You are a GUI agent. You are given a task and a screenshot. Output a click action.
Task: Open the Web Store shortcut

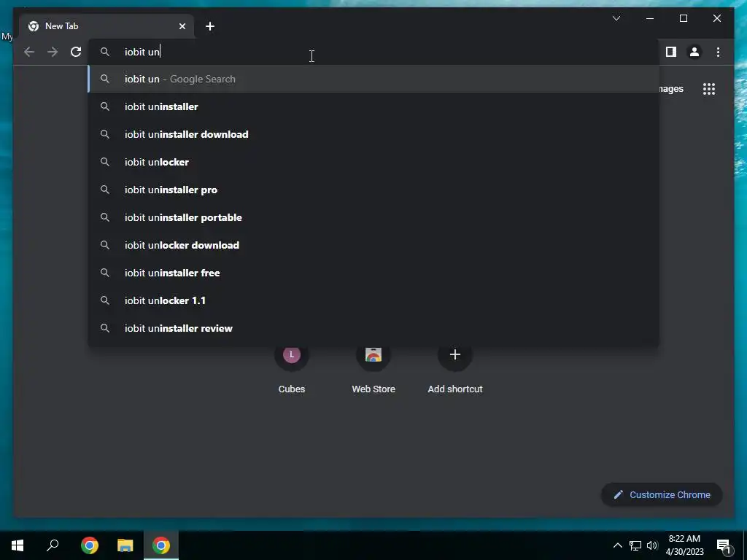373,369
